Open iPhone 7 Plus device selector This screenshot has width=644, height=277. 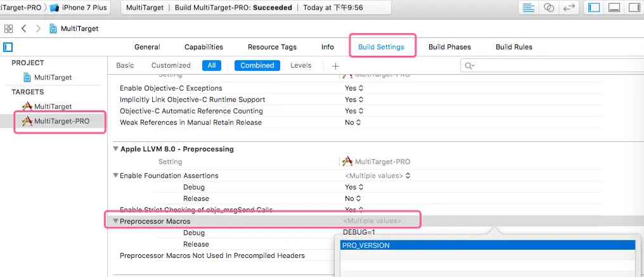[x=79, y=8]
